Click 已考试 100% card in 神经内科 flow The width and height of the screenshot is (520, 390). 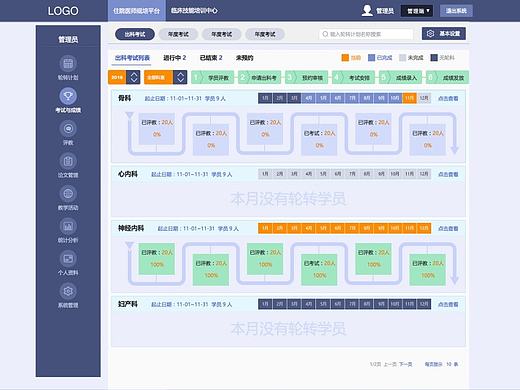coord(319,269)
